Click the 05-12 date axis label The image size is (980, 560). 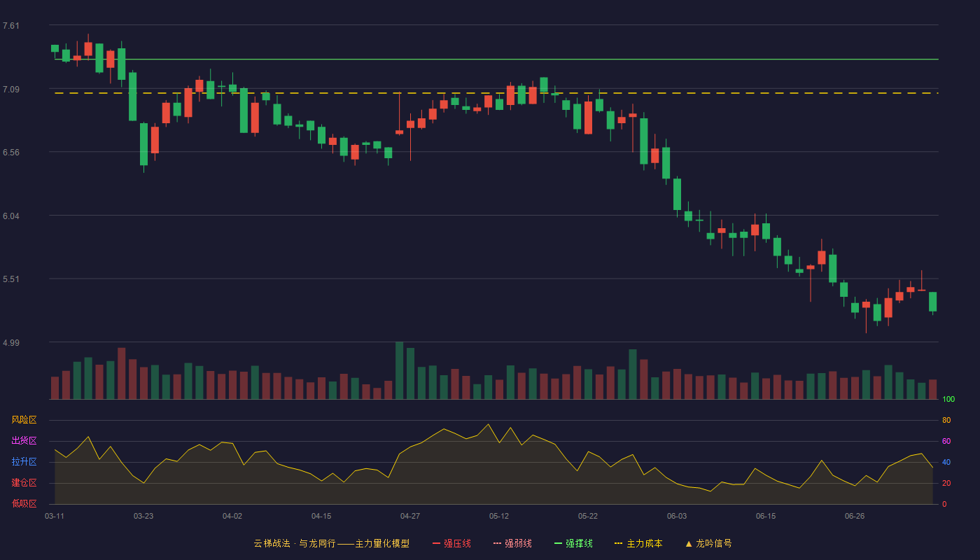coord(499,516)
